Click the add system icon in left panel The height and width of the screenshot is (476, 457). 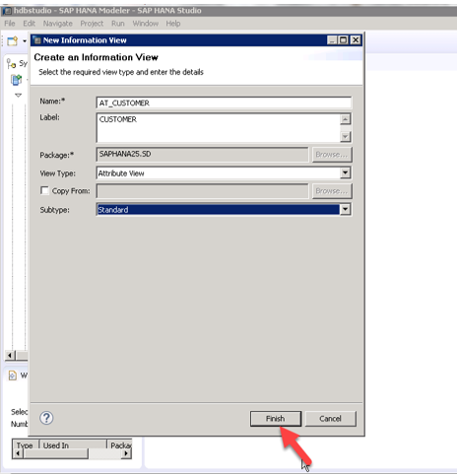[x=16, y=80]
